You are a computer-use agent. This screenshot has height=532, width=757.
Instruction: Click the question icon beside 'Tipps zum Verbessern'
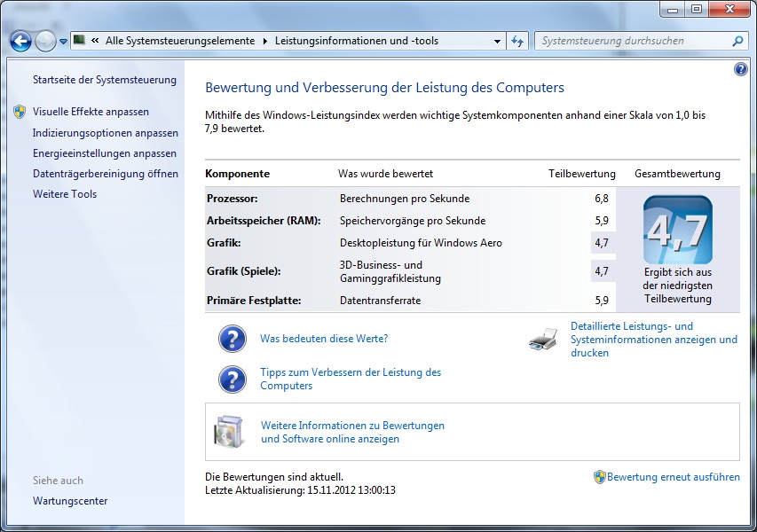coord(233,379)
